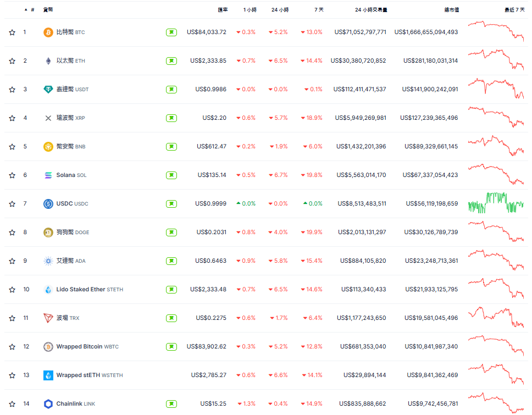Click the green buy badge in BNB row
Viewport: 532px width, 415px height.
[x=171, y=147]
